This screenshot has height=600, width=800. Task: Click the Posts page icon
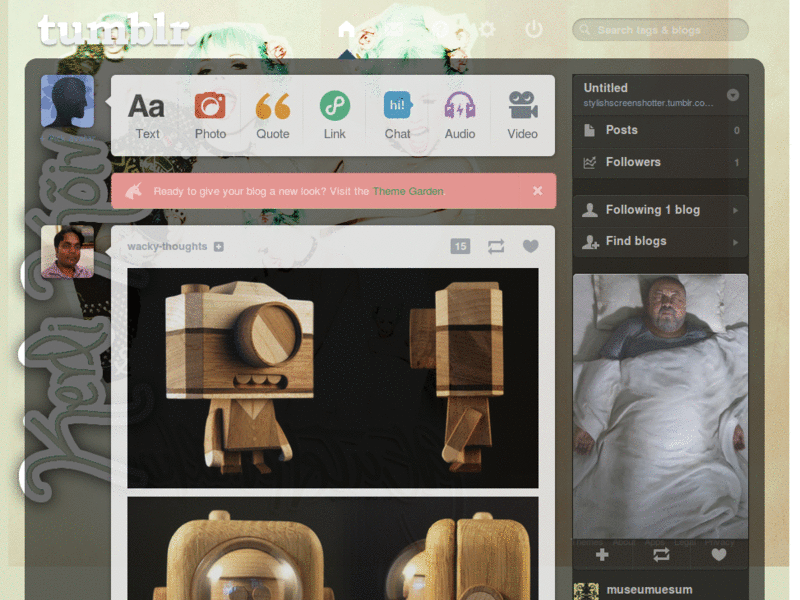(x=589, y=130)
